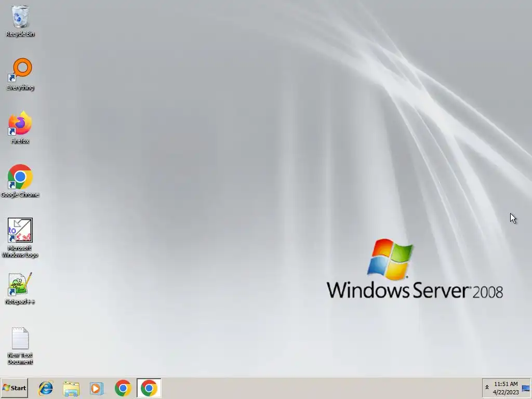This screenshot has height=399, width=532.
Task: Launch Internet Explorer from the taskbar
Action: coord(46,388)
